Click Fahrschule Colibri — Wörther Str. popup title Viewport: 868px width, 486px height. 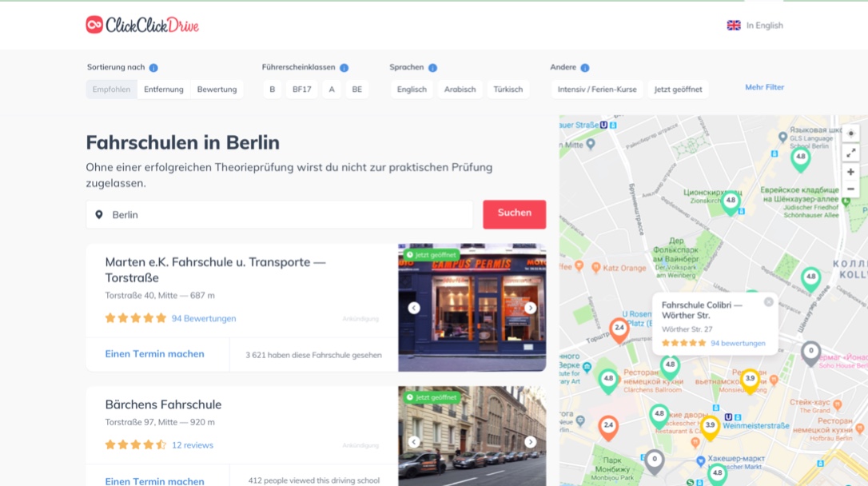tap(702, 310)
